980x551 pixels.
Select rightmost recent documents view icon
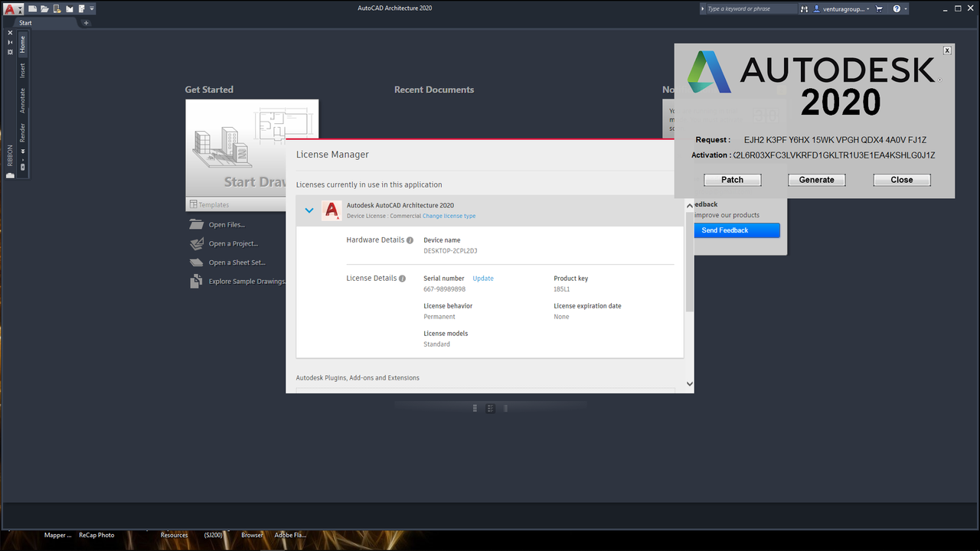(x=505, y=408)
